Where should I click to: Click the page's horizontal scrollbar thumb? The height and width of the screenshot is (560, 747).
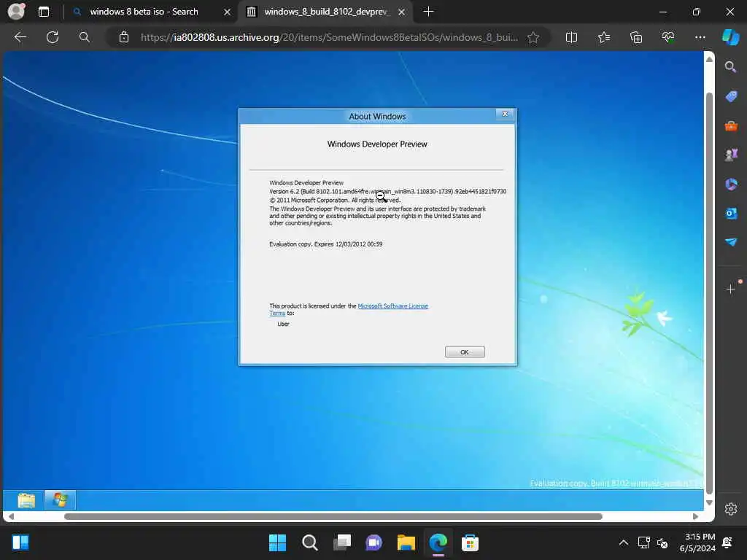click(x=333, y=517)
